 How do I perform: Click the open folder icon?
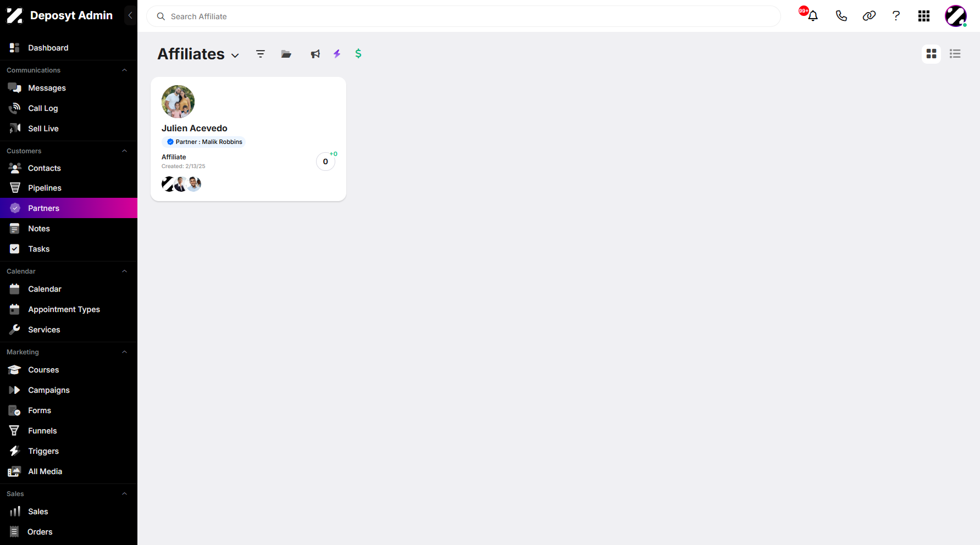pos(286,54)
